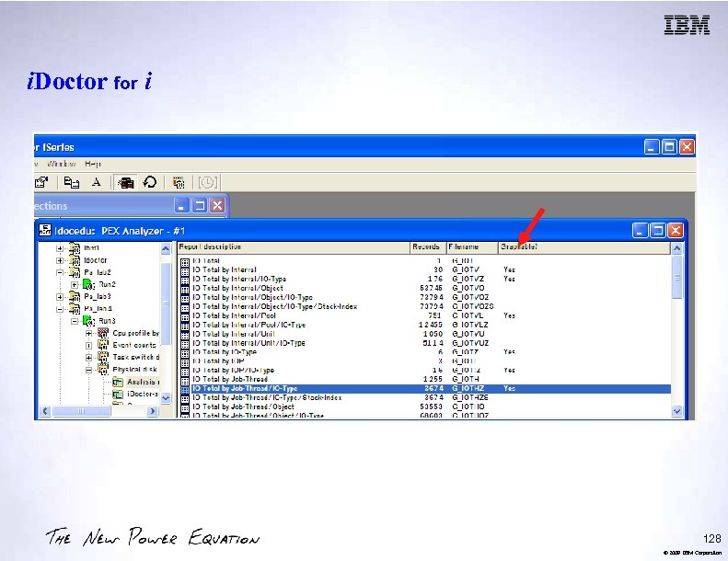The image size is (728, 561).
Task: Click the Pa_lab2 library folder icon
Action: [75, 272]
